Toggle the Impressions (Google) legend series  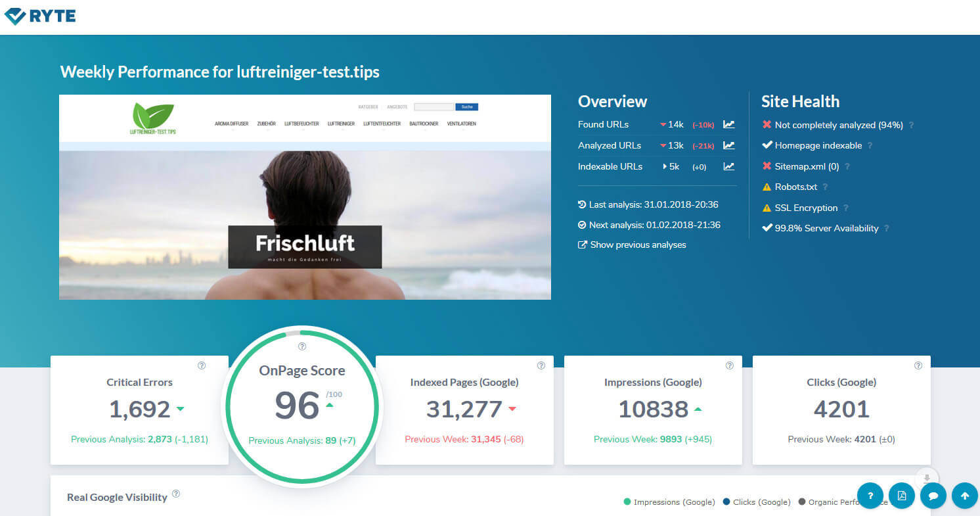669,502
